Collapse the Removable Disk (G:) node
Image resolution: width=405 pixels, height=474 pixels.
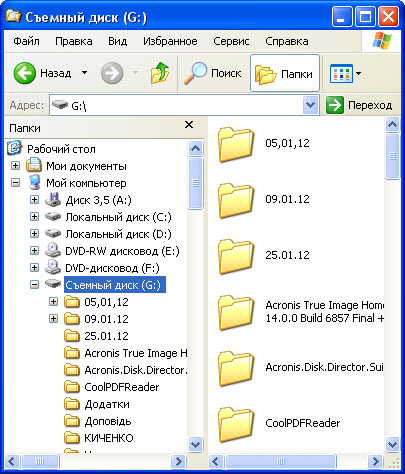tap(34, 285)
